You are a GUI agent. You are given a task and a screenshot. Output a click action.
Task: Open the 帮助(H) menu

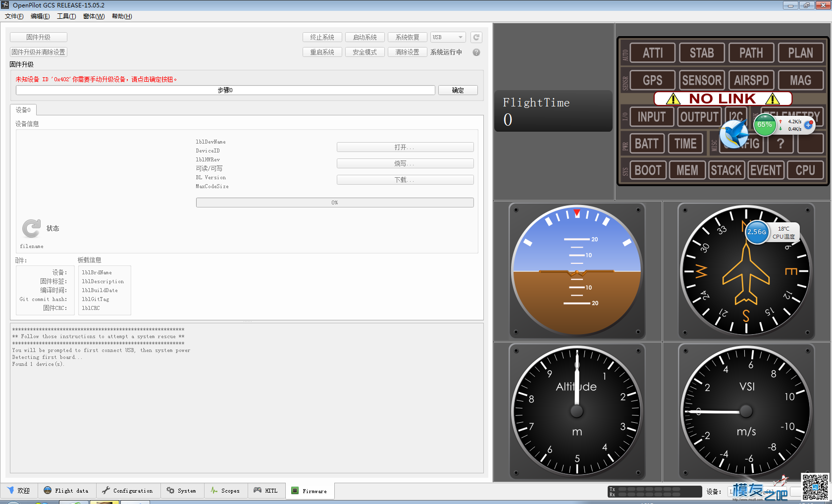point(122,16)
